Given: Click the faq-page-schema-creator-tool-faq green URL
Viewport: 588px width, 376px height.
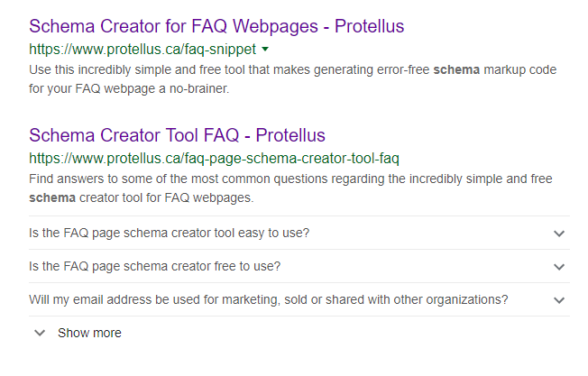Looking at the screenshot, I should pyautogui.click(x=214, y=158).
